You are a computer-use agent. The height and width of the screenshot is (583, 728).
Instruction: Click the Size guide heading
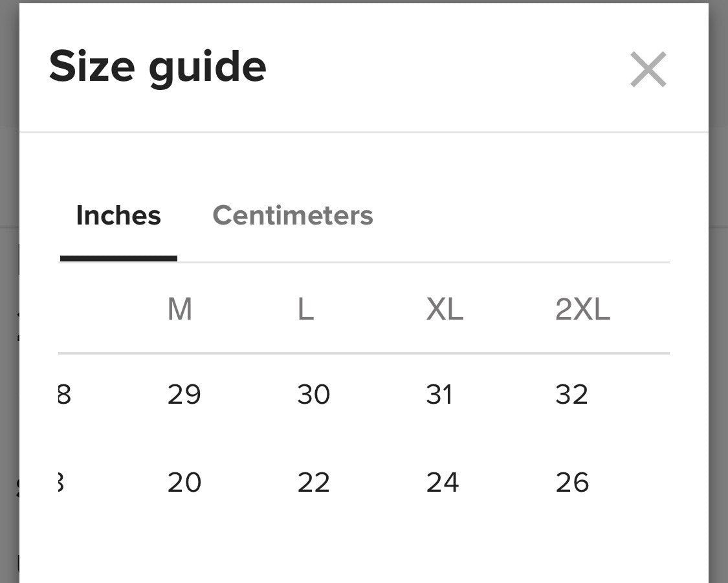click(x=157, y=67)
